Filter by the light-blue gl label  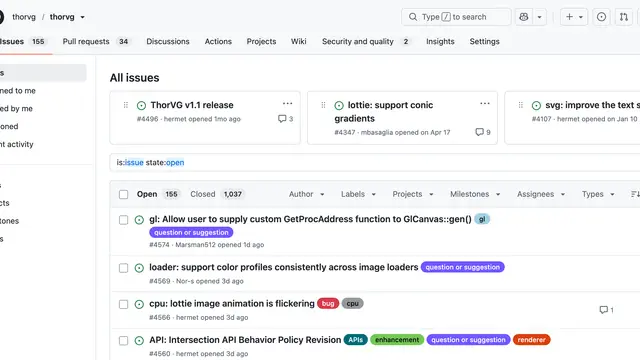tap(482, 219)
